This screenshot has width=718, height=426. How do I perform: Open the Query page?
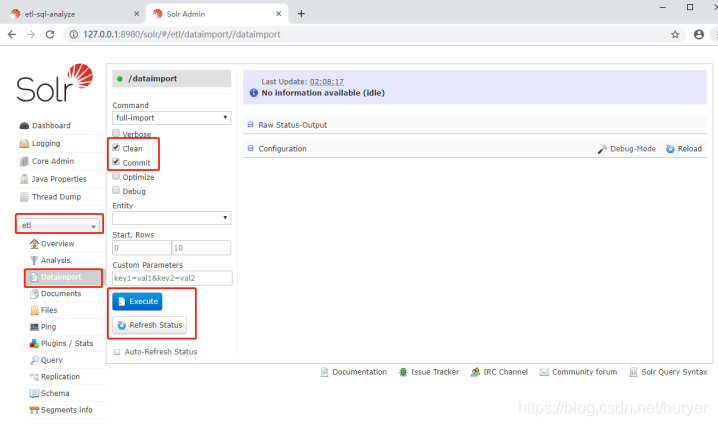tap(51, 360)
